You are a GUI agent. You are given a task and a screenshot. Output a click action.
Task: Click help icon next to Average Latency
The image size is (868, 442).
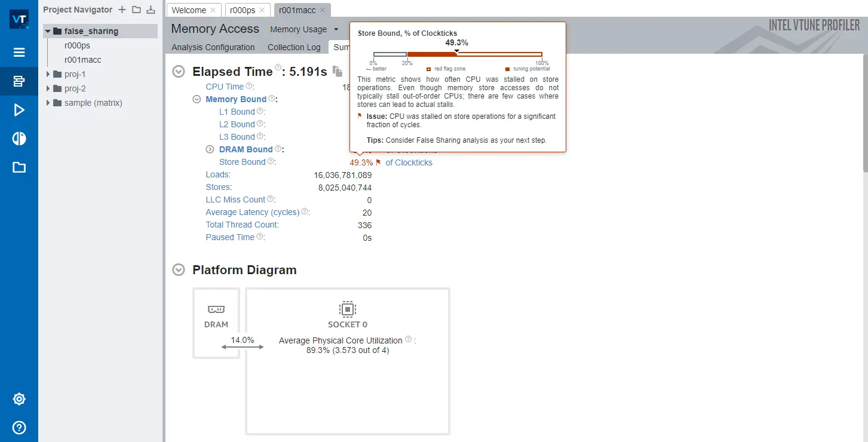tap(305, 211)
